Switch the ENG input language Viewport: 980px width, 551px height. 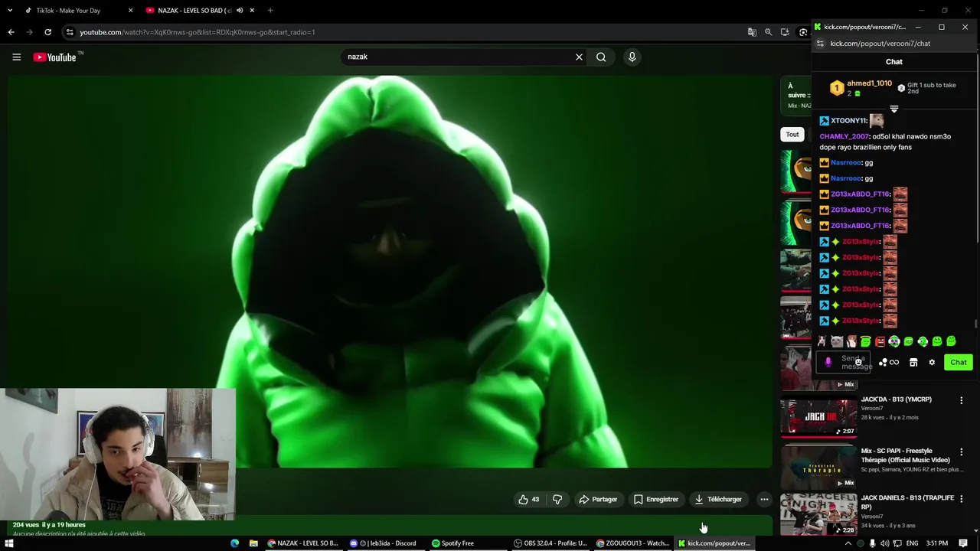coord(912,543)
